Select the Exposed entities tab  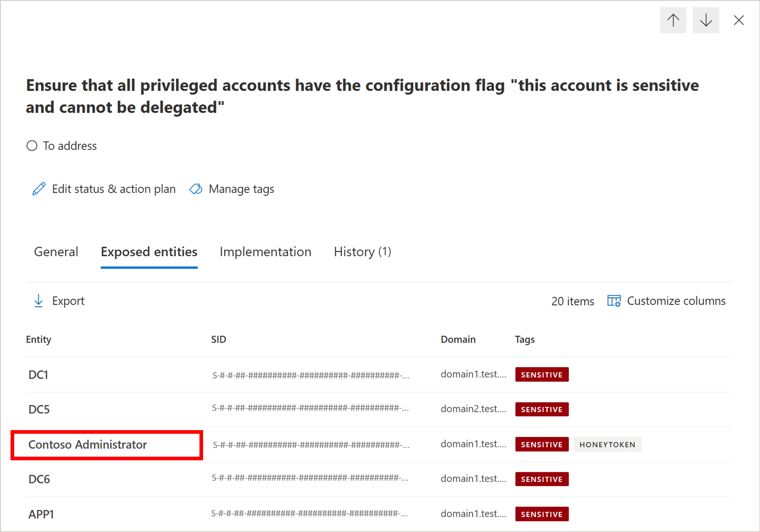point(149,252)
